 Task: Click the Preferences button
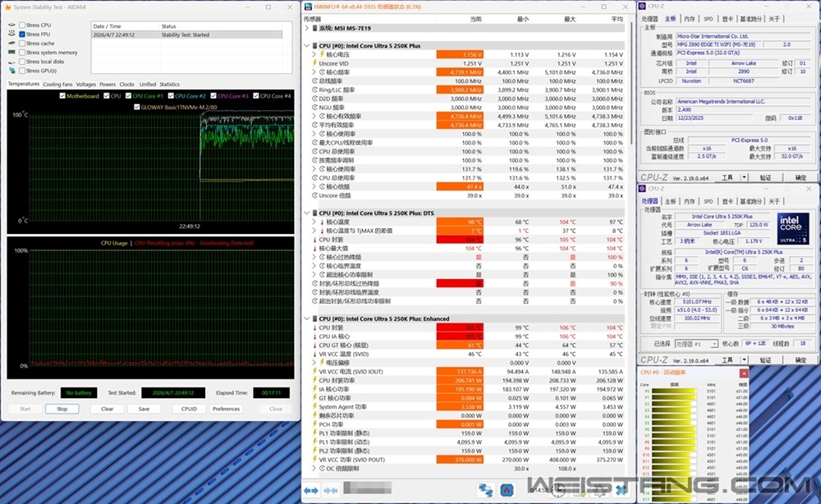226,408
